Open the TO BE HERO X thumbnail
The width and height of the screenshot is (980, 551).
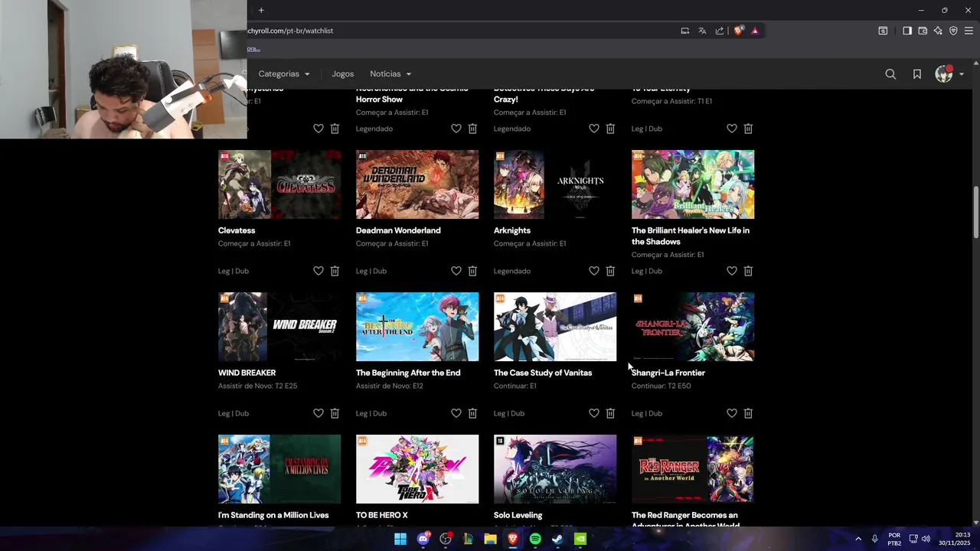coord(417,469)
